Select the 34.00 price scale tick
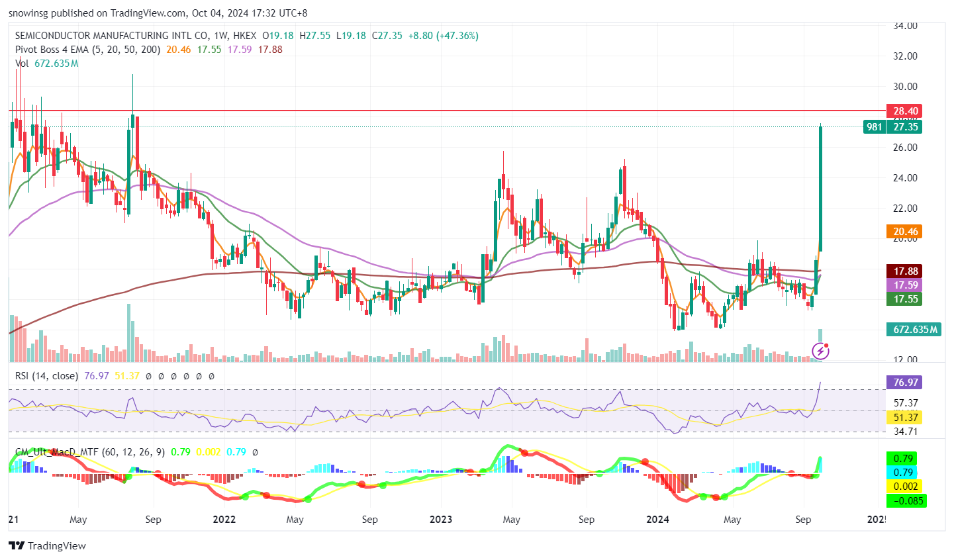 click(x=905, y=26)
